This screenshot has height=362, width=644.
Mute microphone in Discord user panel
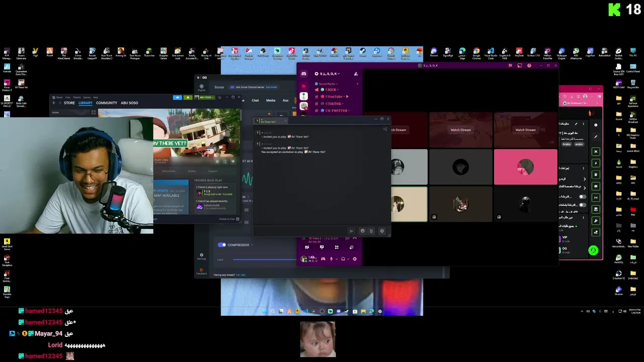coord(331,259)
